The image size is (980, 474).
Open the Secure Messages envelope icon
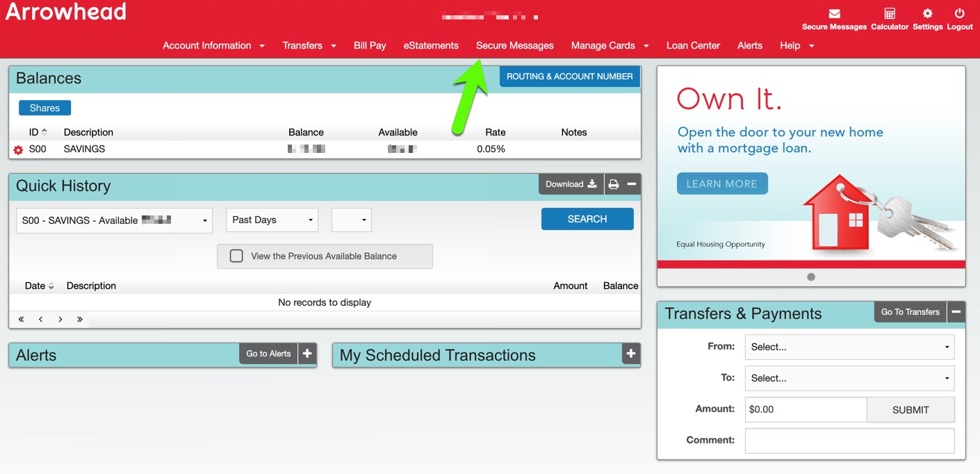coord(834,13)
